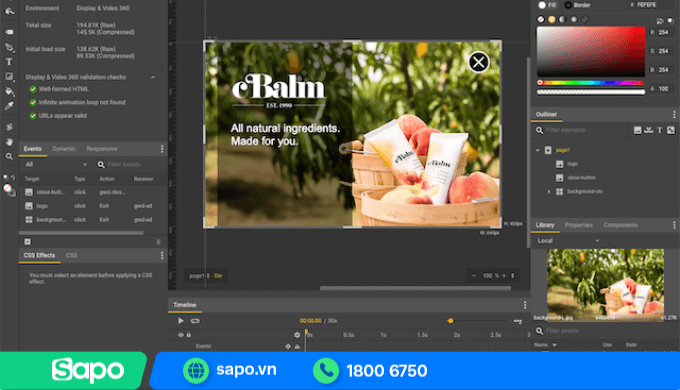The width and height of the screenshot is (680, 390).
Task: Open the CSS Effects tab
Action: point(39,255)
